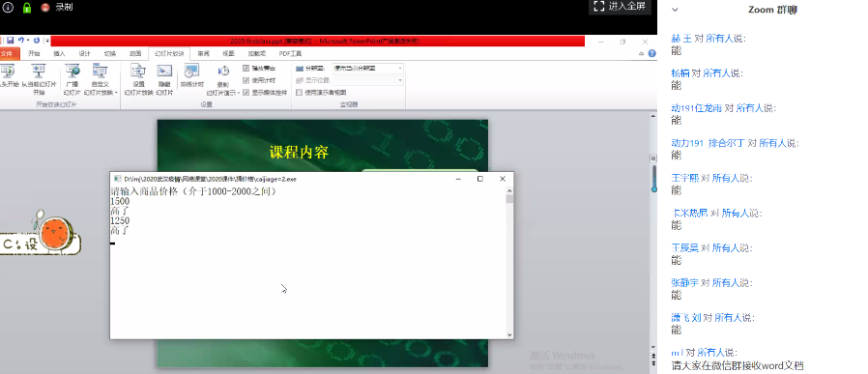868x374 pixels.
Task: Open the Resolution combo box in Monitors group
Action: tap(368, 68)
